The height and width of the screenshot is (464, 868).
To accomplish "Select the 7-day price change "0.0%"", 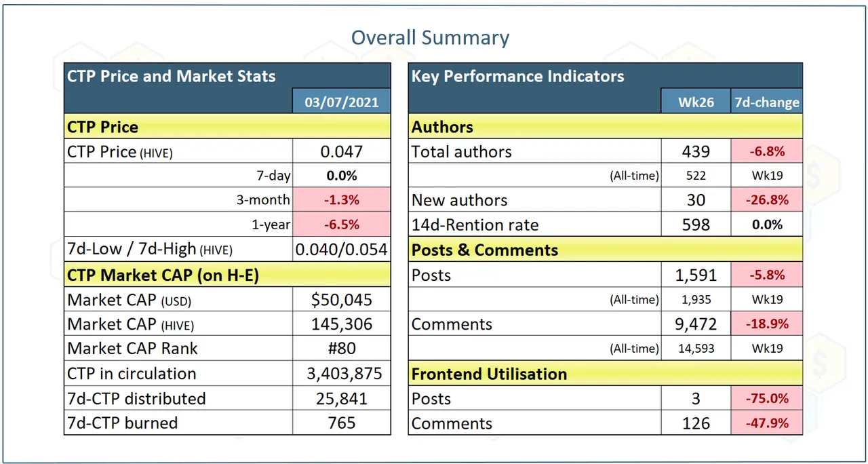I will [x=342, y=176].
